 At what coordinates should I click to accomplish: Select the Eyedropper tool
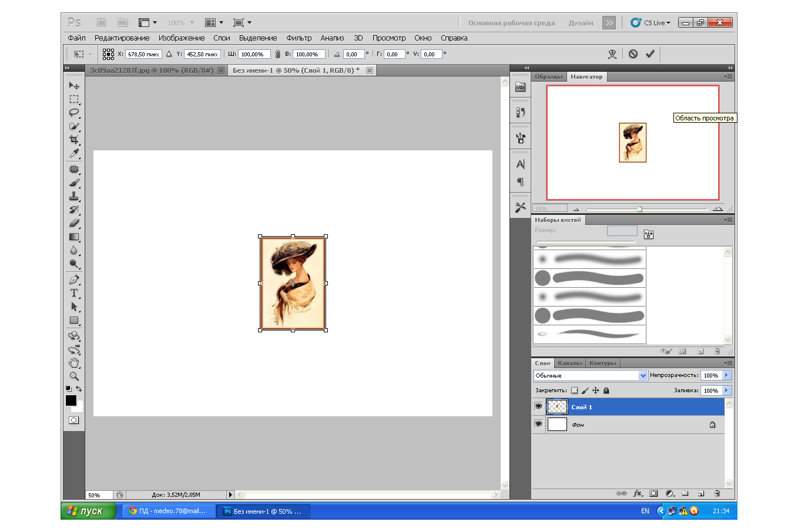74,153
